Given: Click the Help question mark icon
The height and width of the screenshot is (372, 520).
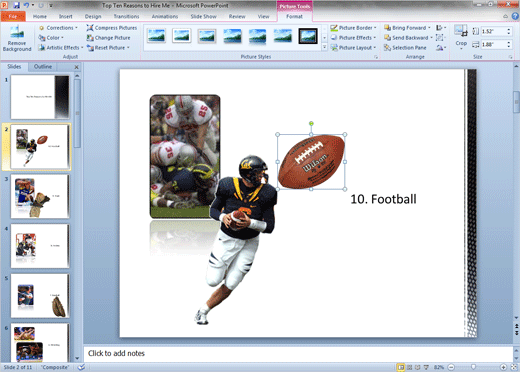Looking at the screenshot, I should pyautogui.click(x=515, y=16).
